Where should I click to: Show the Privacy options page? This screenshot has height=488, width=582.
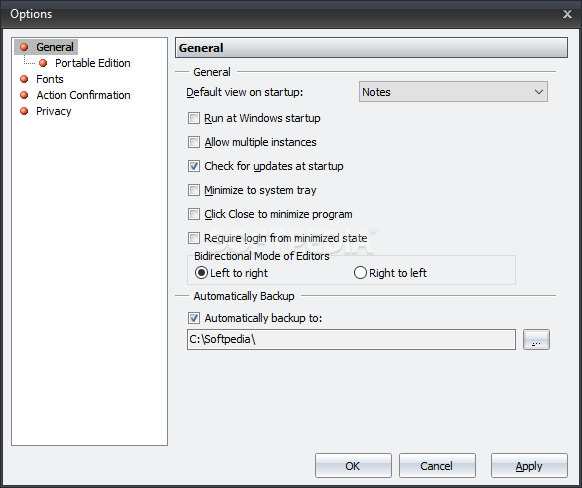click(53, 111)
